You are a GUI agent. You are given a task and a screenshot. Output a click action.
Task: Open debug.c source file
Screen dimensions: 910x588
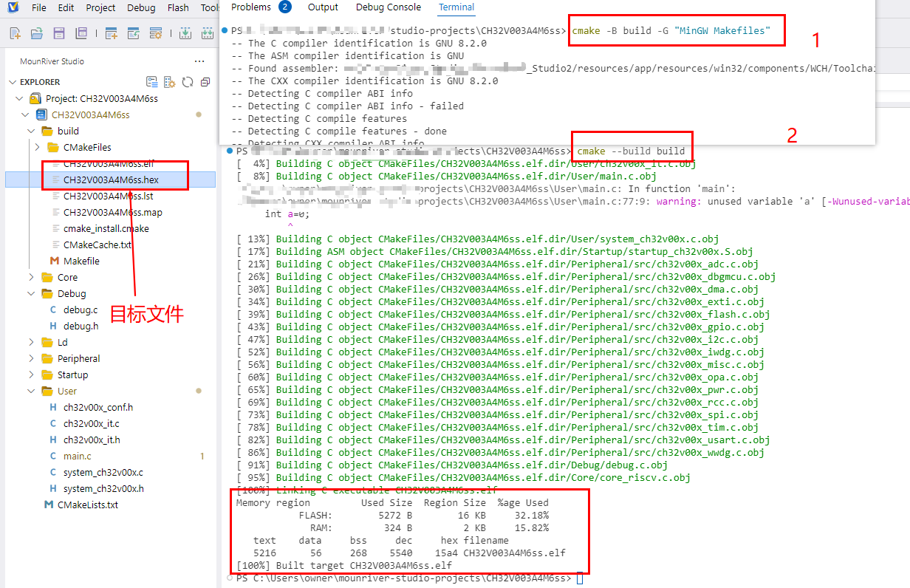point(80,310)
